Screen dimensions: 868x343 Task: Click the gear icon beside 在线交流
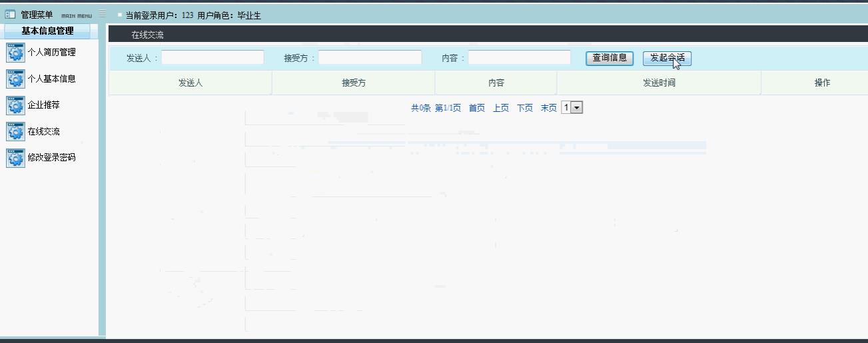pos(15,132)
